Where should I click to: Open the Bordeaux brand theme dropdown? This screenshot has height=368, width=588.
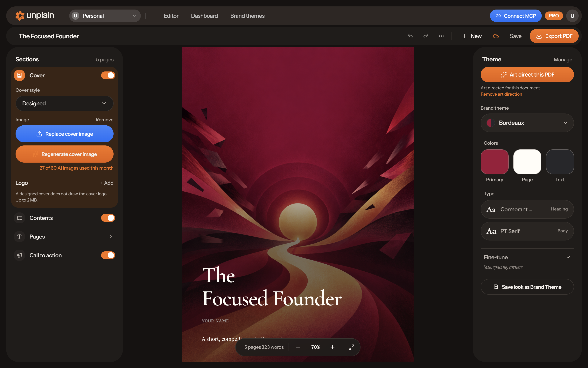(x=527, y=123)
